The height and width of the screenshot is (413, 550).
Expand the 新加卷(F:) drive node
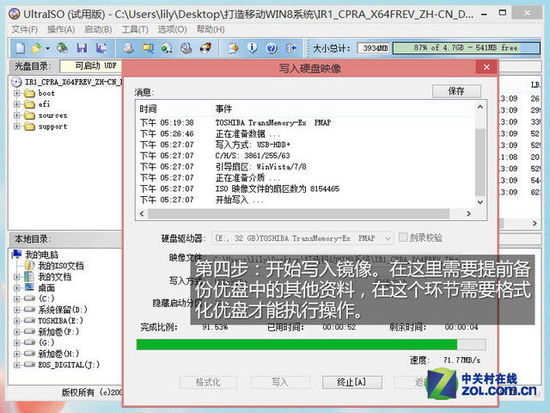16,332
